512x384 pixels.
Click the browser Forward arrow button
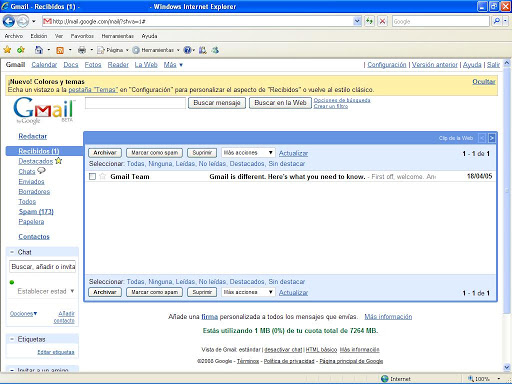pyautogui.click(x=23, y=22)
